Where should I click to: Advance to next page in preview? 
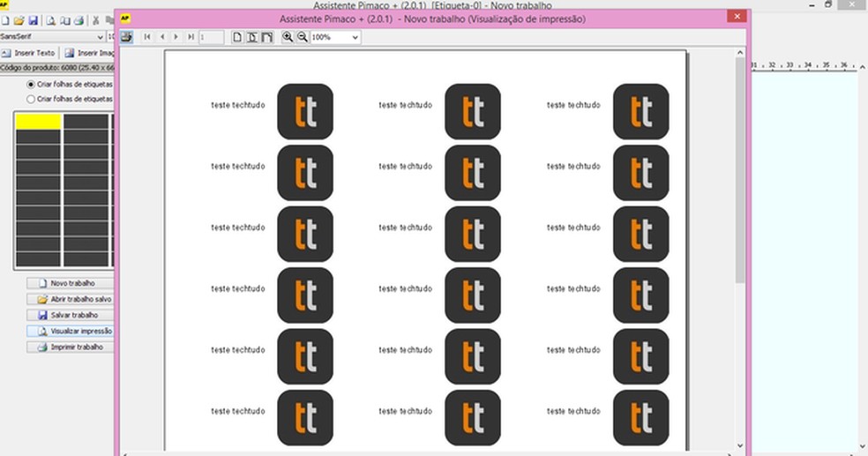click(176, 37)
